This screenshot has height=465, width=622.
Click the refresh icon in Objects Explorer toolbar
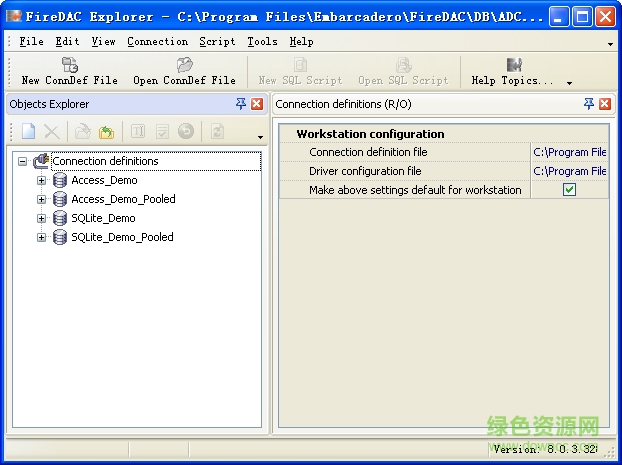(x=217, y=131)
